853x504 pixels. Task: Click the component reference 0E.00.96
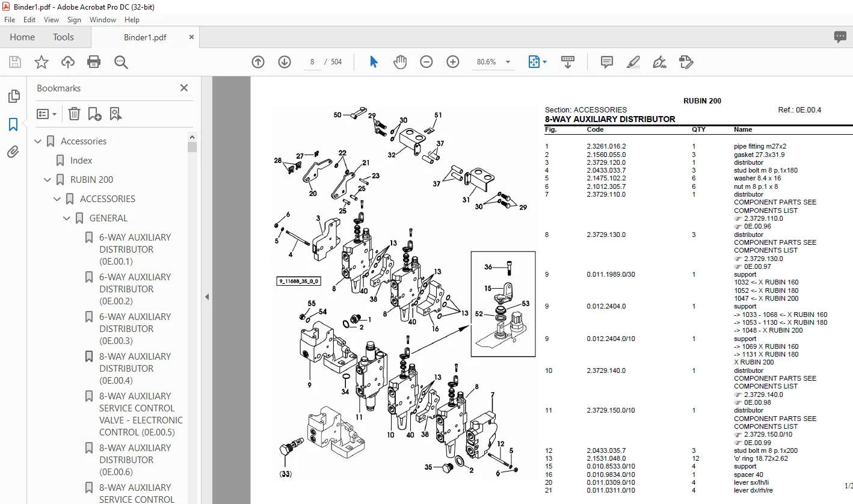coord(757,227)
